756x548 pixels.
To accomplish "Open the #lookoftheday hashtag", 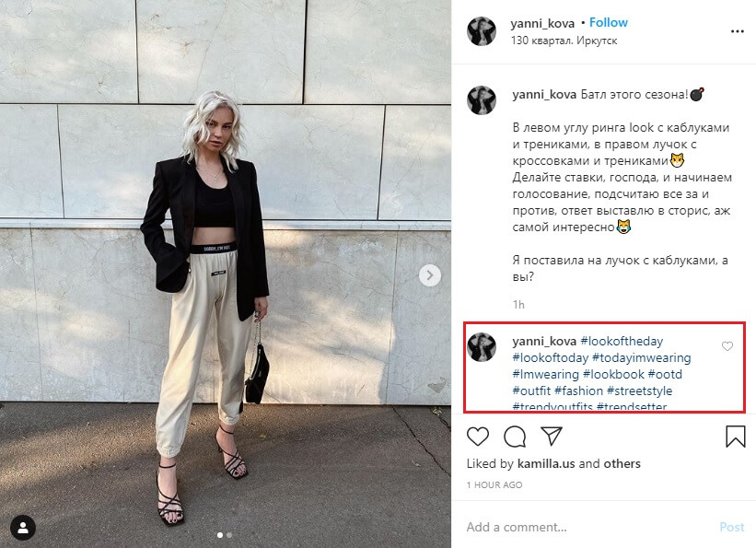I will point(622,342).
